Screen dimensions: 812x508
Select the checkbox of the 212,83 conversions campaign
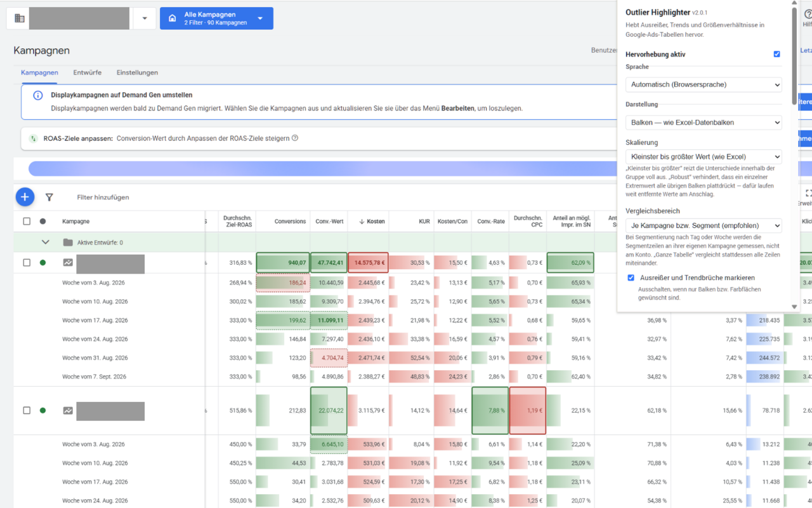click(x=27, y=411)
